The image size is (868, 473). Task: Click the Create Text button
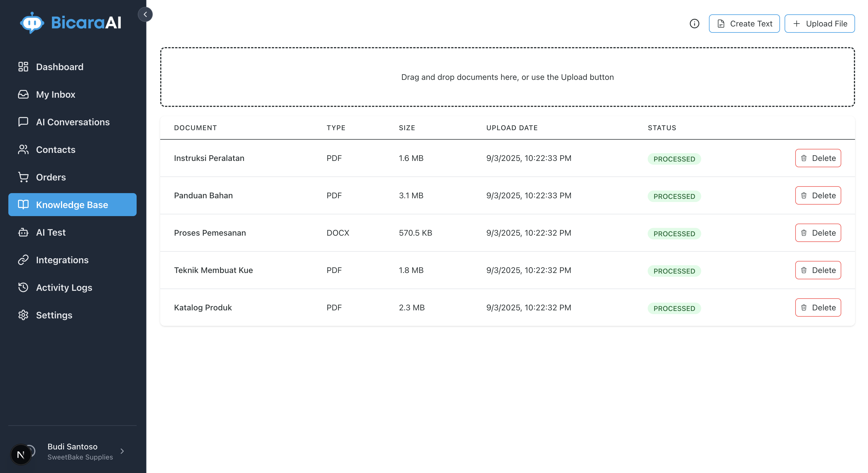(744, 24)
